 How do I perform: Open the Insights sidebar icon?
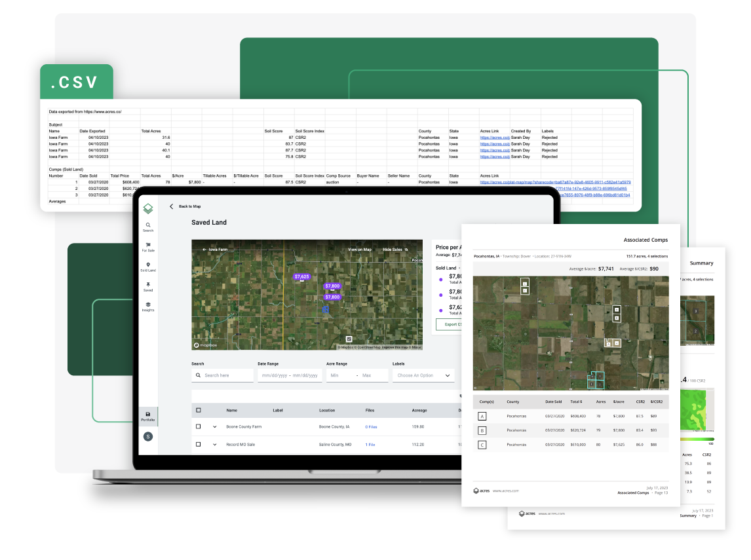point(149,303)
